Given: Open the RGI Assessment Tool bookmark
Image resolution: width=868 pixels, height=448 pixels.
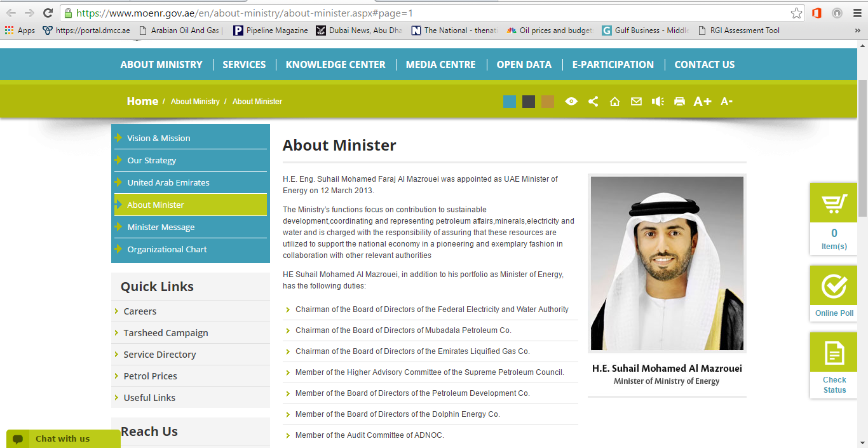Looking at the screenshot, I should 738,31.
